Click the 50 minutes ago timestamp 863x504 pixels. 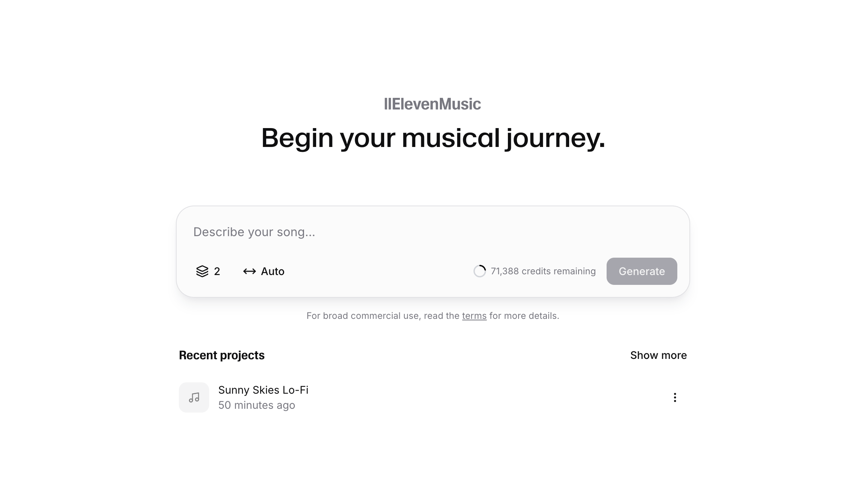(x=257, y=405)
